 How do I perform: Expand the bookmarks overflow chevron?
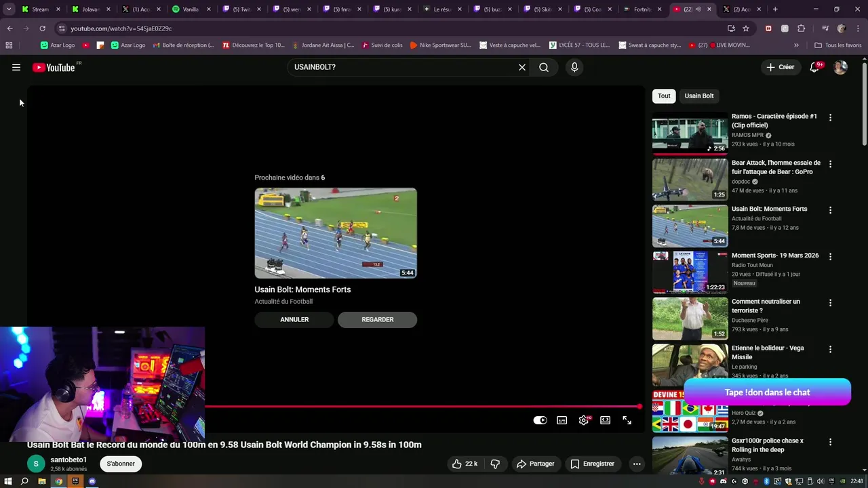click(796, 45)
